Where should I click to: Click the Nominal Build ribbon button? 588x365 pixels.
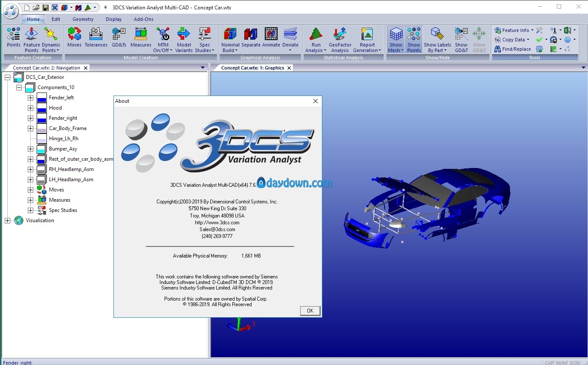click(230, 40)
